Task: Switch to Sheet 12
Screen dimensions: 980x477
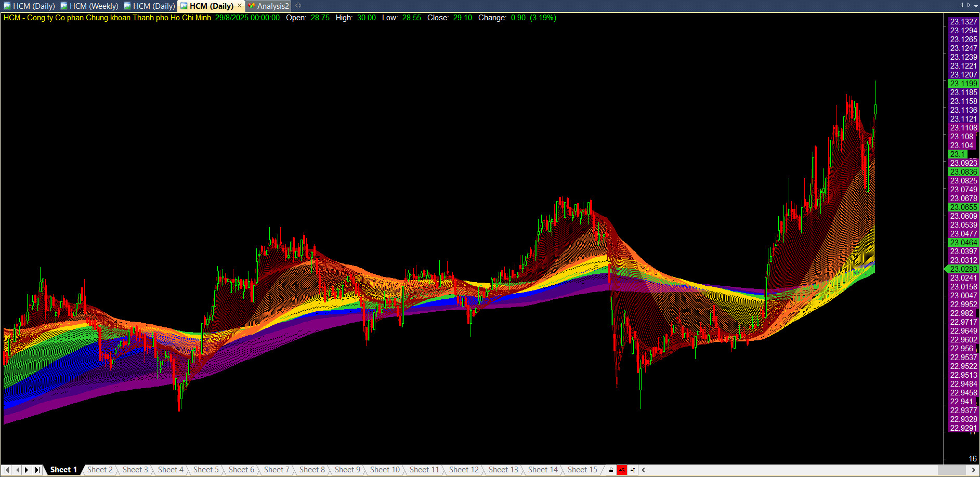Action: click(x=464, y=470)
